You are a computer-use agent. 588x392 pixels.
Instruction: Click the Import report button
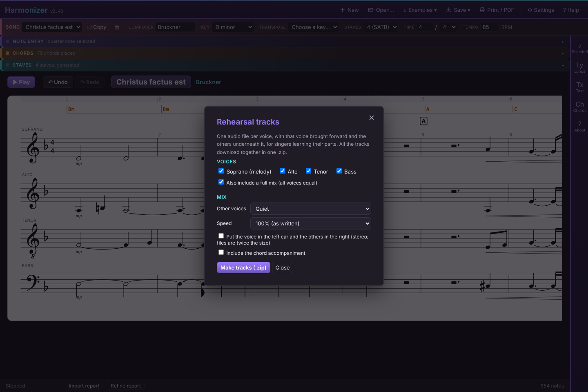(x=84, y=385)
